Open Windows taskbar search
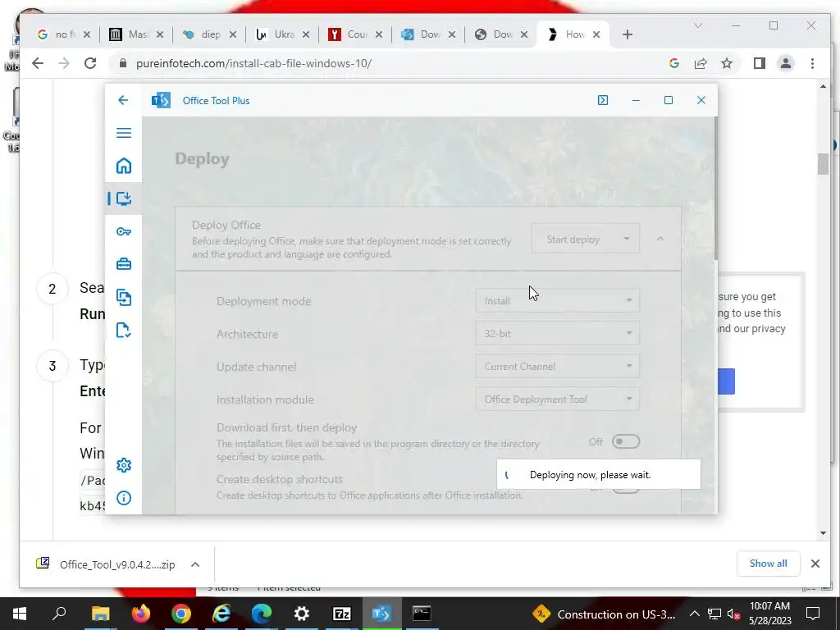The width and height of the screenshot is (840, 630). point(59,614)
